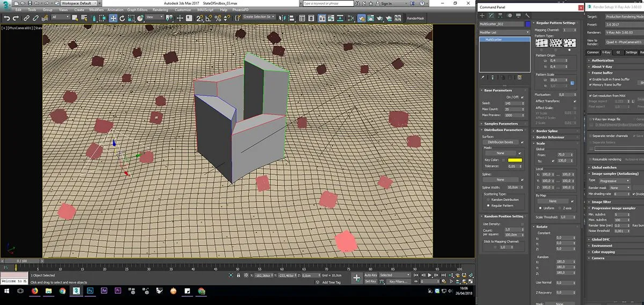Click the Redo arrow in main toolbar
The height and width of the screenshot is (305, 644).
[16, 18]
